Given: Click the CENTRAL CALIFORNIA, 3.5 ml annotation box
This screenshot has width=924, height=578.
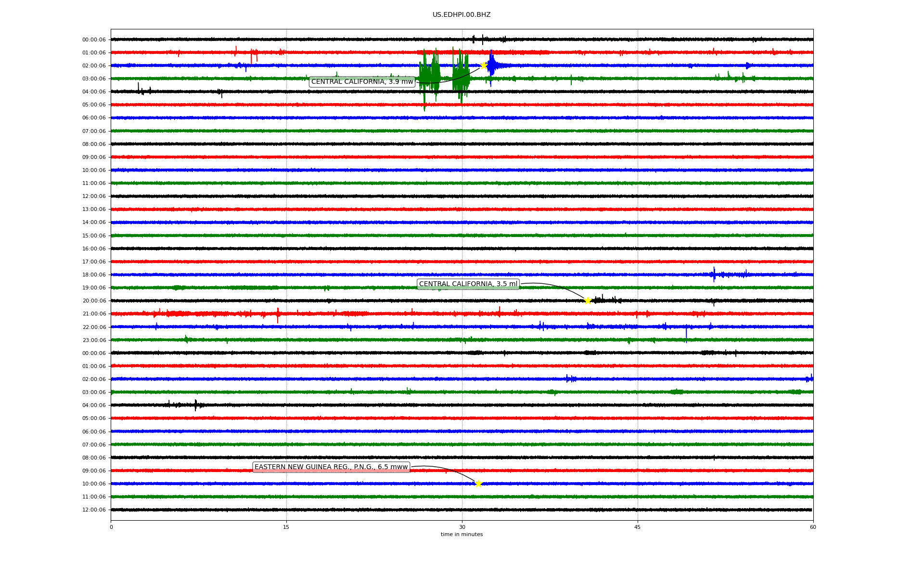Looking at the screenshot, I should click(x=468, y=284).
